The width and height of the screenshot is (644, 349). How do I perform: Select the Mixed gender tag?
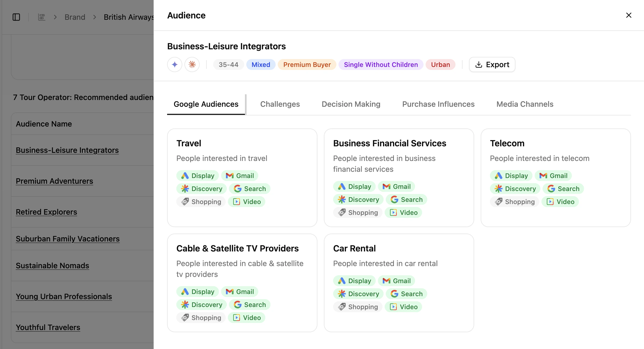click(261, 64)
